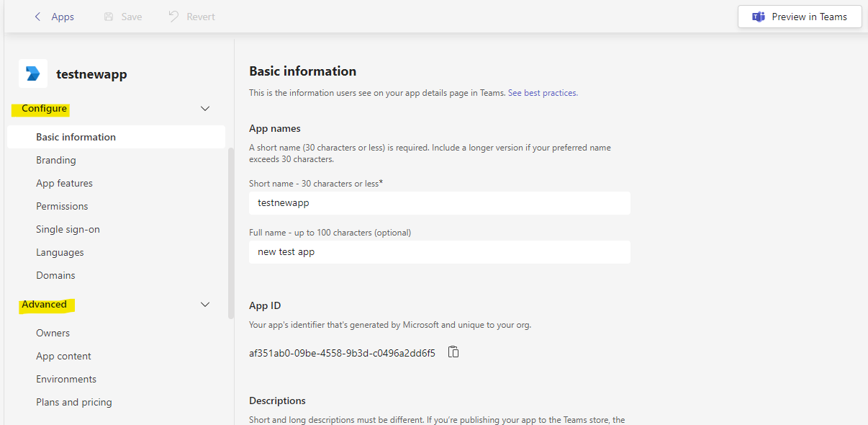Screen dimensions: 868x425
Task: Open Single sign-on configuration
Action: tap(68, 228)
